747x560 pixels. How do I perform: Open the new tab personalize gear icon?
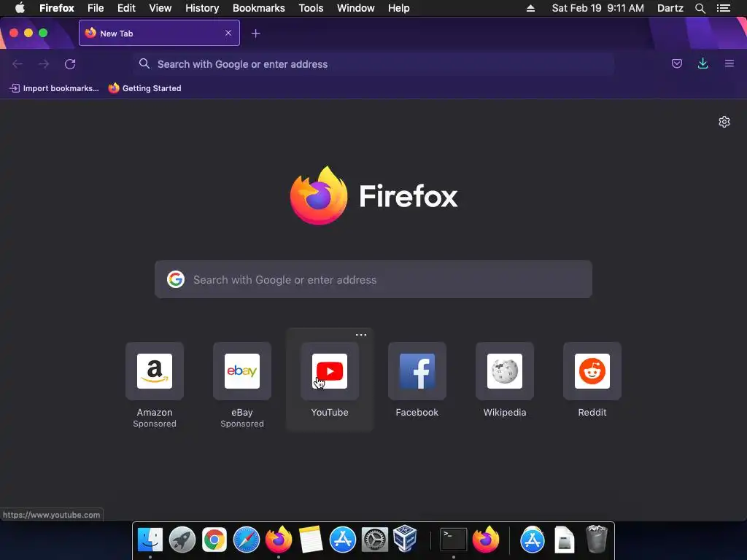point(724,122)
